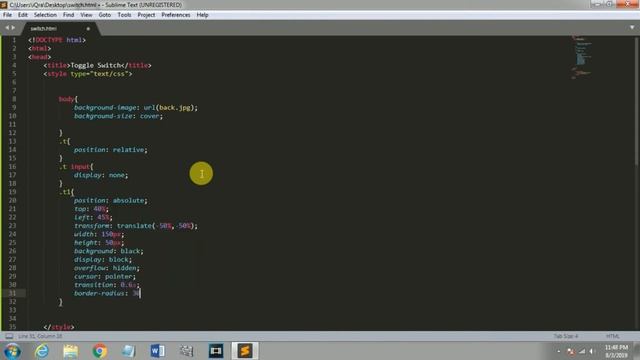
Task: Click on 'border-radius' line
Action: (107, 293)
